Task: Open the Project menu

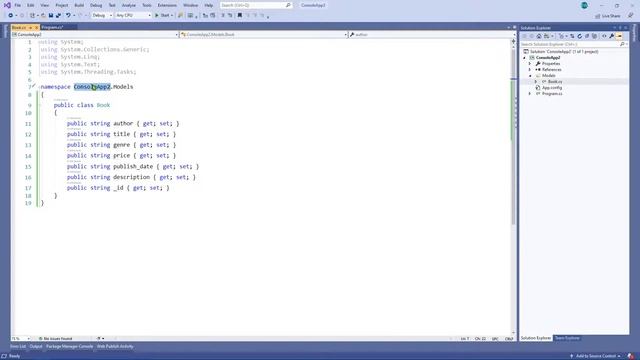Action: (62, 5)
